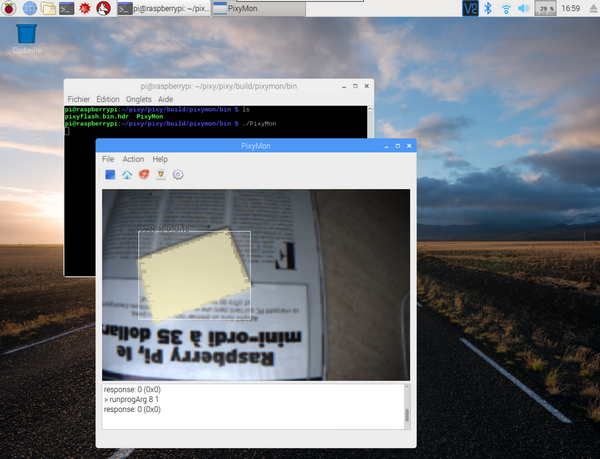
Task: Maximize the PixyMon window
Action: (x=398, y=146)
